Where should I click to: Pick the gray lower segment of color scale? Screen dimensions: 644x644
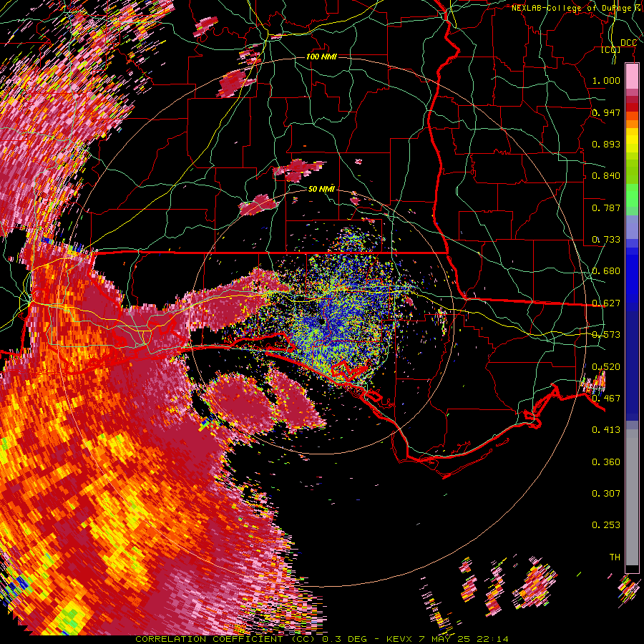pyautogui.click(x=632, y=497)
